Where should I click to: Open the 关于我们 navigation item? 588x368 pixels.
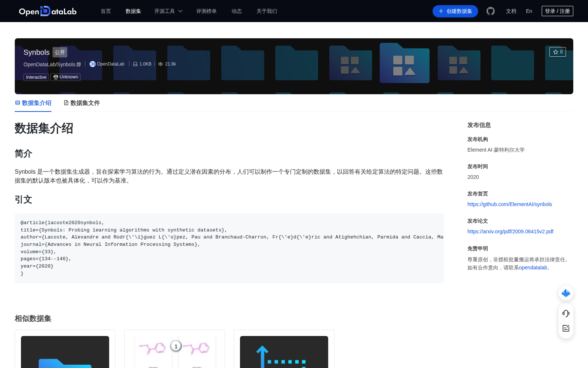[x=267, y=11]
